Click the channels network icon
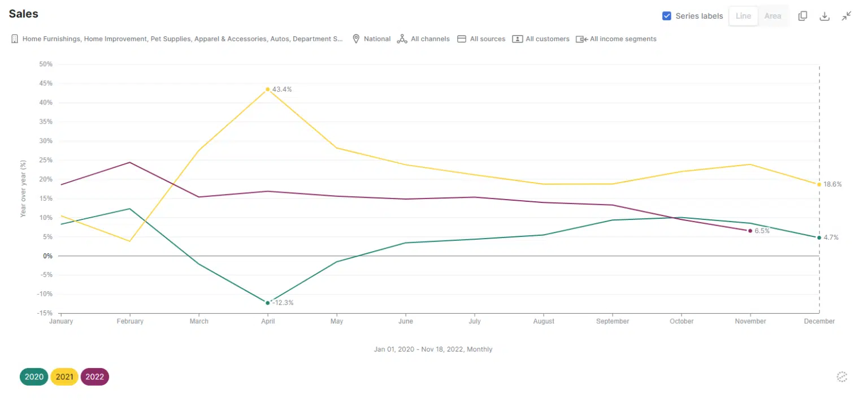The height and width of the screenshot is (402, 868). point(402,39)
